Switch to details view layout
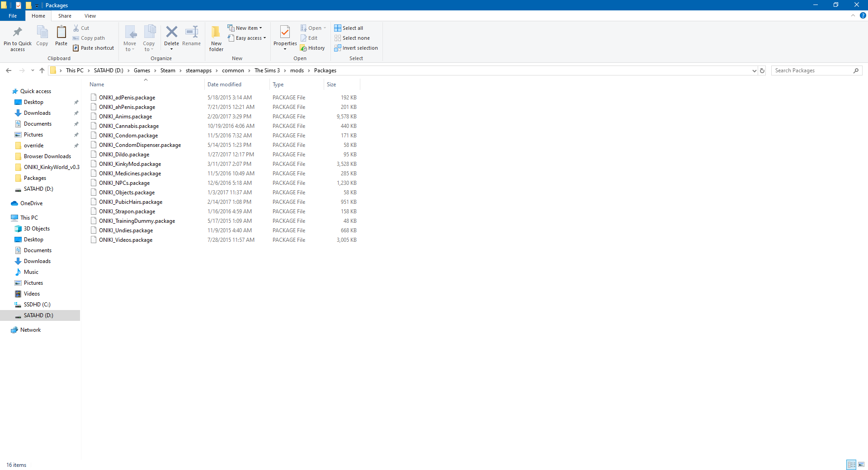 851,465
